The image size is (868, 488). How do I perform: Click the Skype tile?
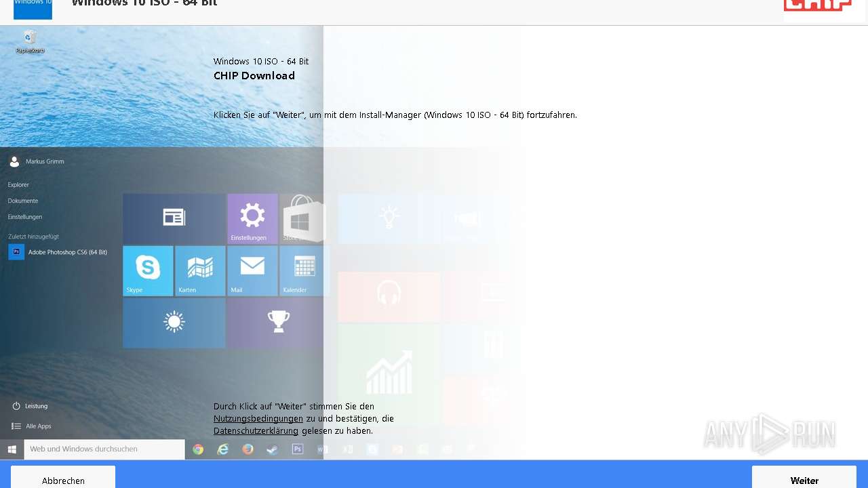coord(148,270)
